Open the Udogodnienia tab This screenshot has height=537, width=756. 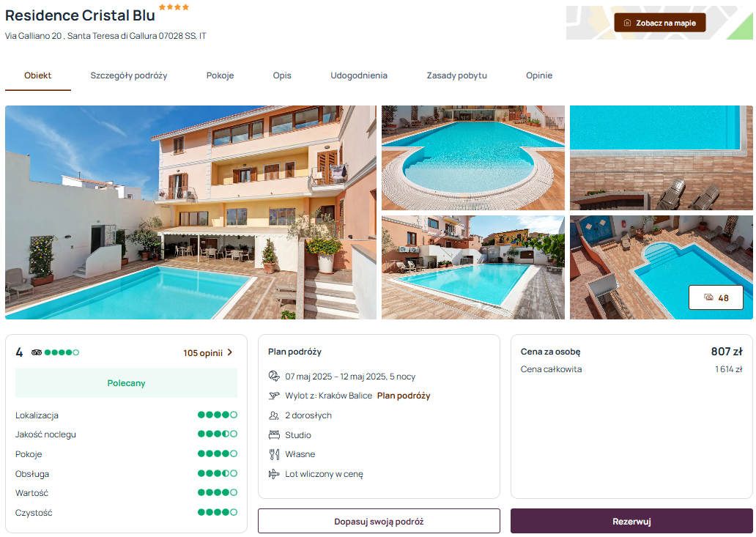[359, 75]
